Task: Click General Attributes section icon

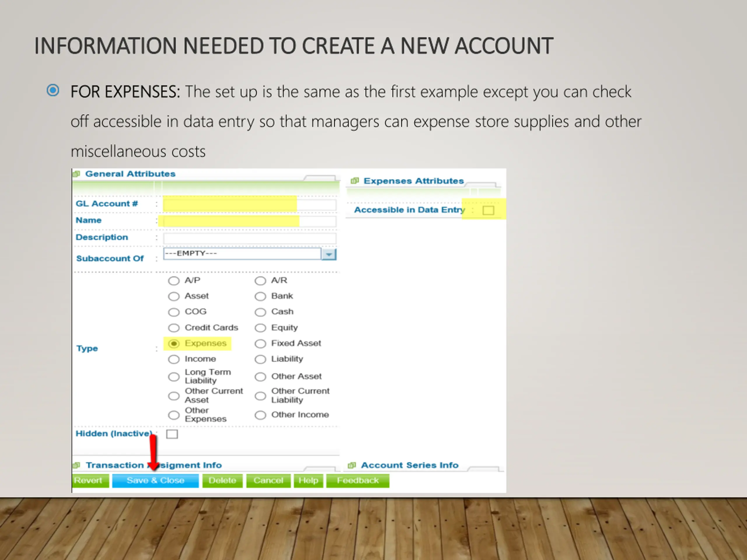Action: click(77, 174)
